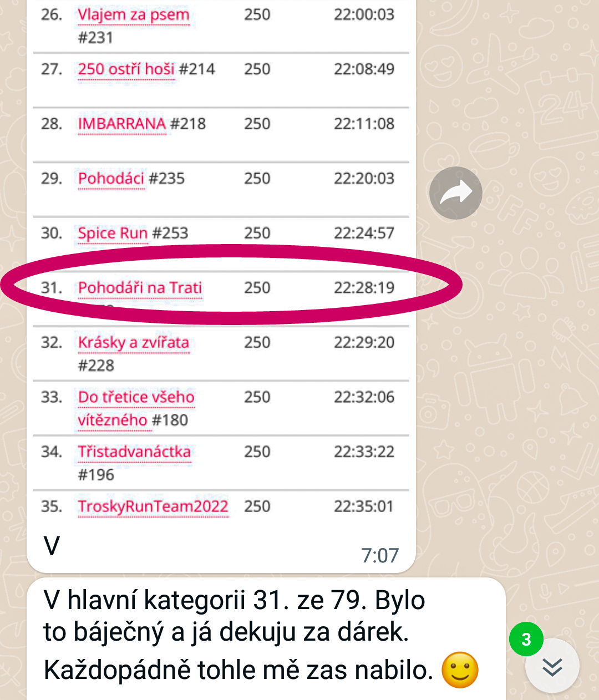599x700 pixels.
Task: Open Krásky a zvířata team link
Action: [133, 343]
